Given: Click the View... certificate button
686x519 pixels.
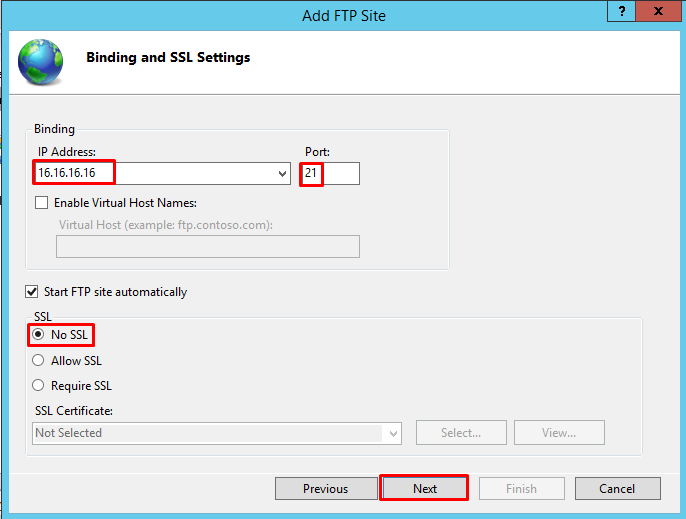Looking at the screenshot, I should [559, 433].
